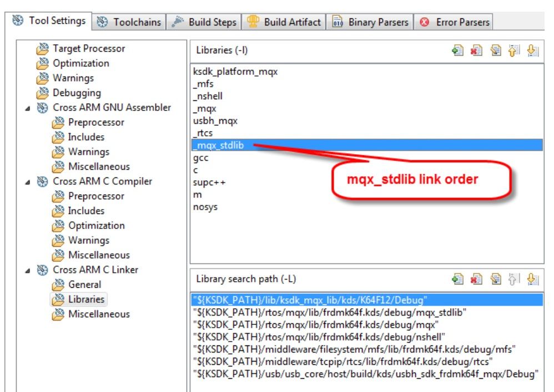Open Miscellaneous under Cross ARM GNU Assembler
The height and width of the screenshot is (392, 554).
tap(91, 166)
